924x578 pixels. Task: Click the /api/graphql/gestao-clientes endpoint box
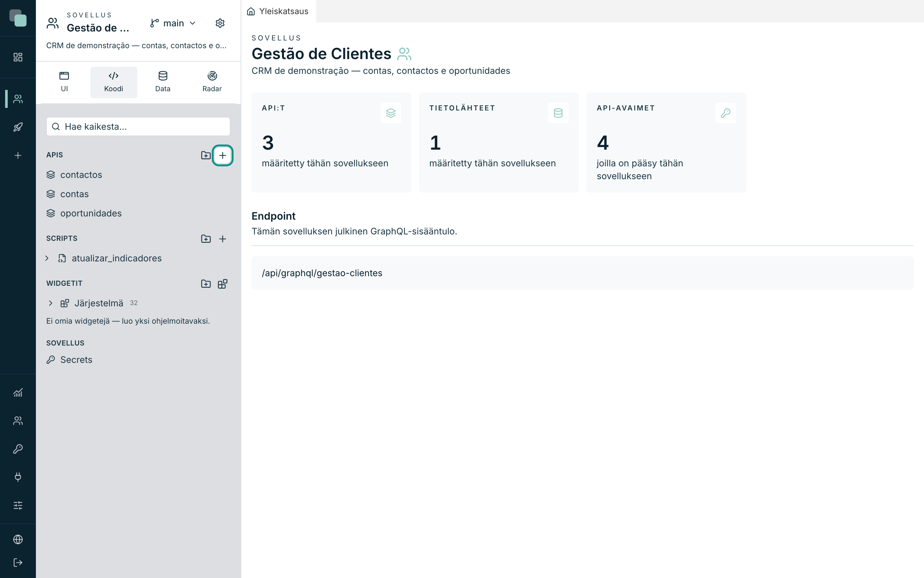[582, 273]
